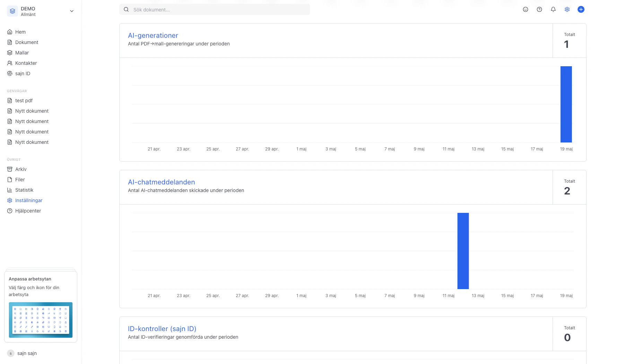
Task: Click the workspace icon grid thumbnail
Action: (x=41, y=320)
